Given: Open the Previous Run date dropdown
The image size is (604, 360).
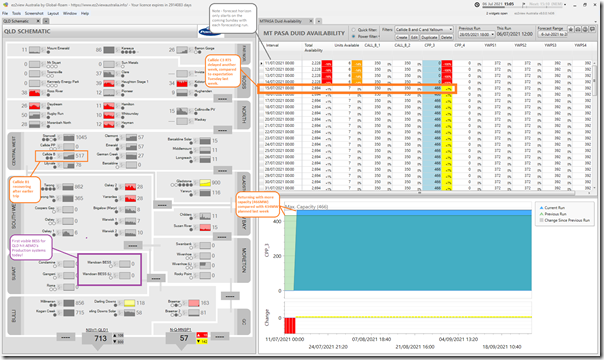Looking at the screenshot, I should pos(476,34).
